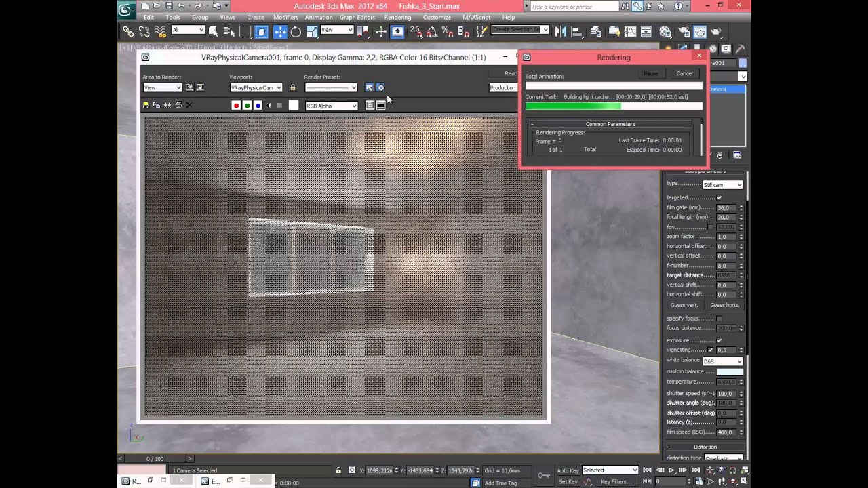Viewport: 868px width, 488px height.
Task: Open the Graph Editors menu
Action: pyautogui.click(x=357, y=17)
